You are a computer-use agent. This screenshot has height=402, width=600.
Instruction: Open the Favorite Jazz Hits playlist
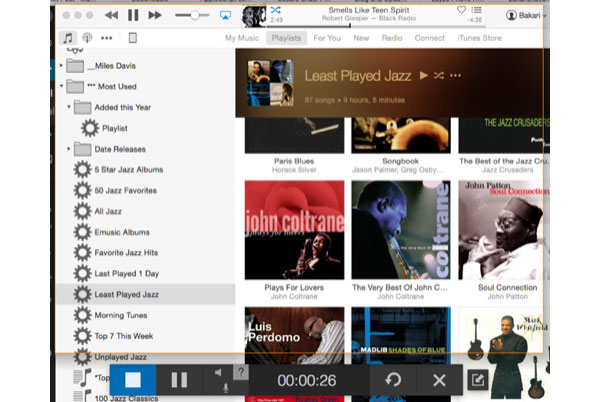[116, 252]
